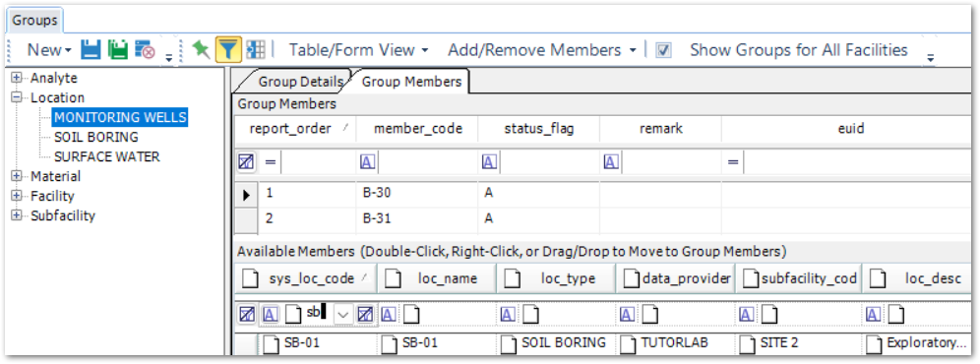
Task: Collapse the Location tree node
Action: point(17,97)
